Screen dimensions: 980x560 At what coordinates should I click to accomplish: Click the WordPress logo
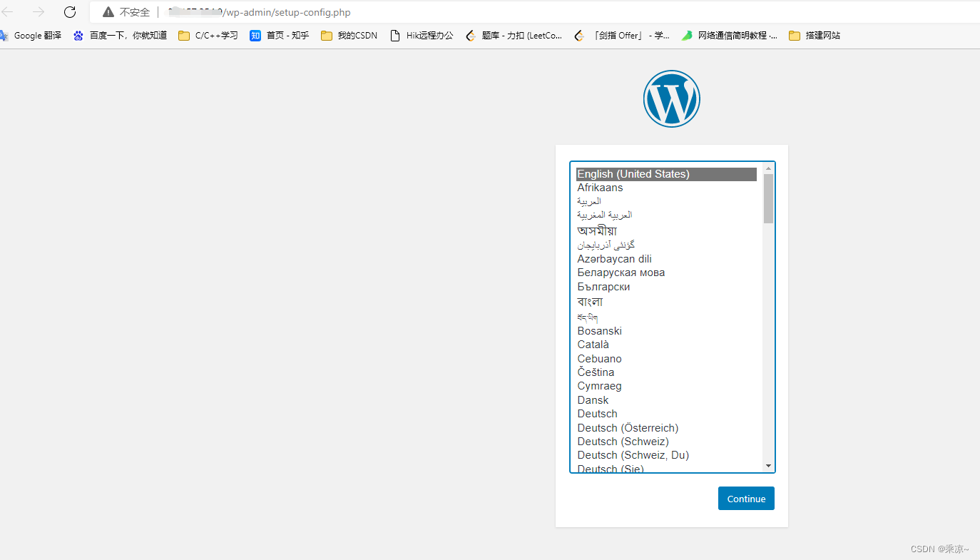tap(671, 98)
